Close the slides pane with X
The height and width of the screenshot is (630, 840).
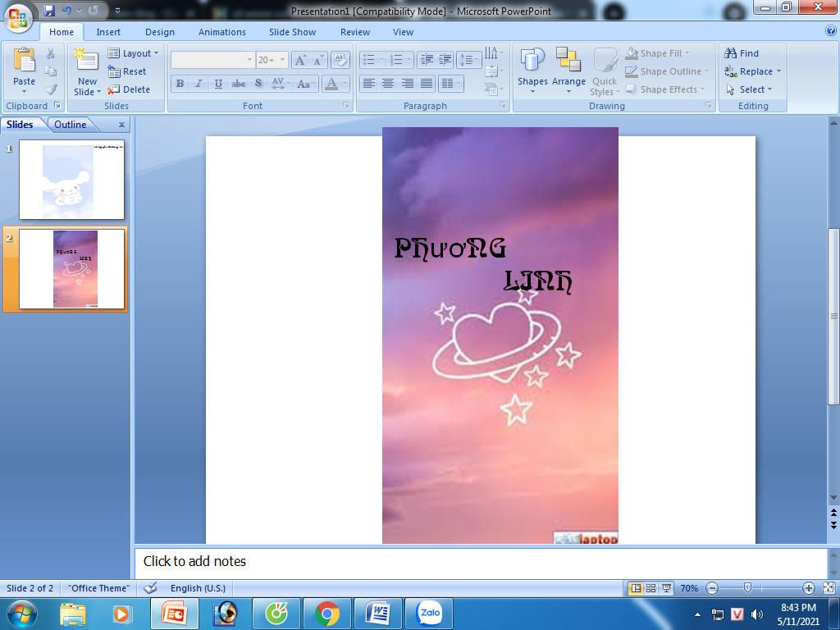(x=121, y=125)
